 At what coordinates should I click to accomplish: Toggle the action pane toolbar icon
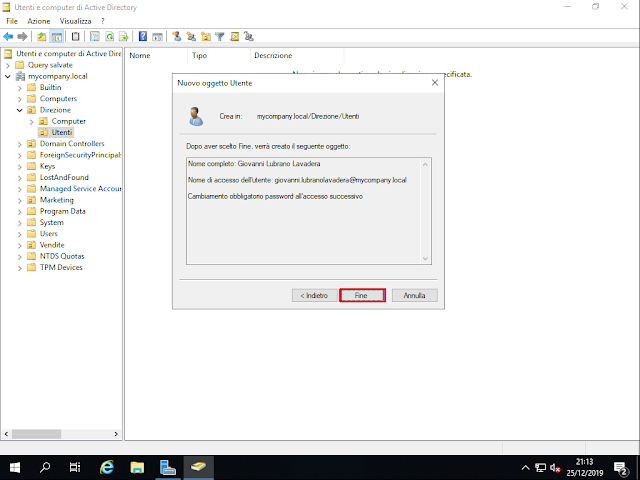point(157,37)
